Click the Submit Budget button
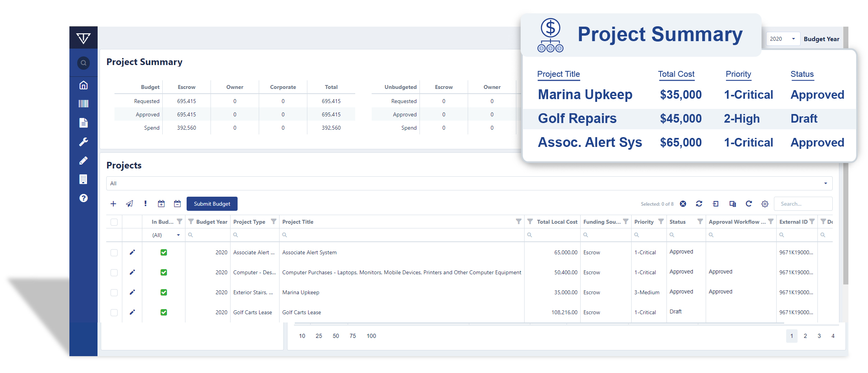The width and height of the screenshot is (868, 373). [212, 204]
